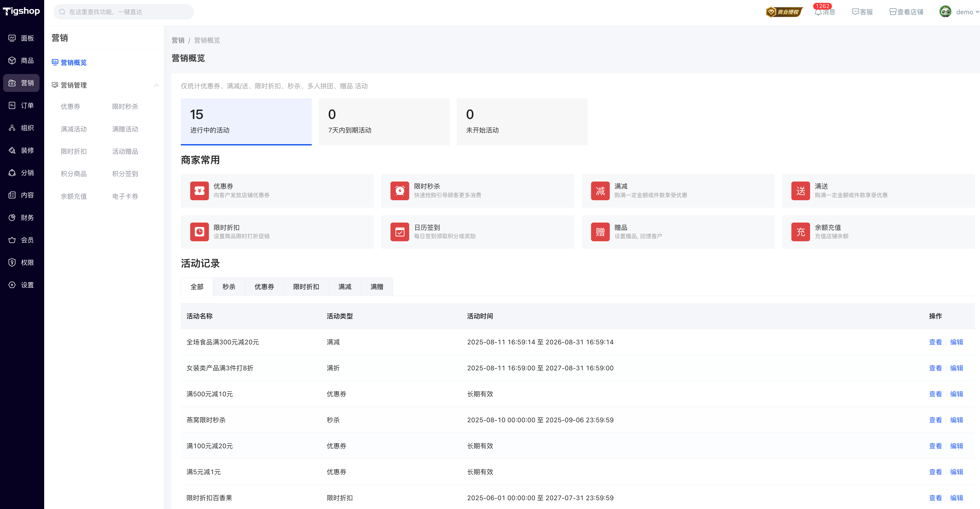Click the 限时秒杀 alarm clock icon
This screenshot has width=980, height=509.
coord(400,191)
